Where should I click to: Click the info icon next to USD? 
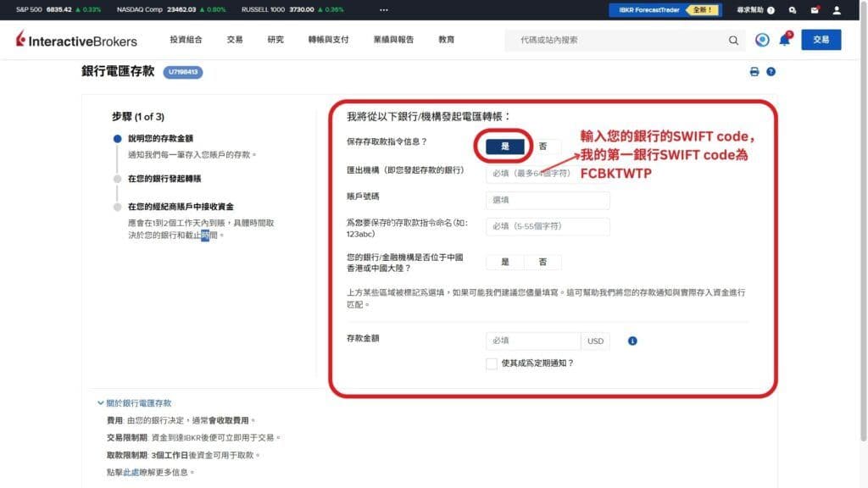point(632,341)
